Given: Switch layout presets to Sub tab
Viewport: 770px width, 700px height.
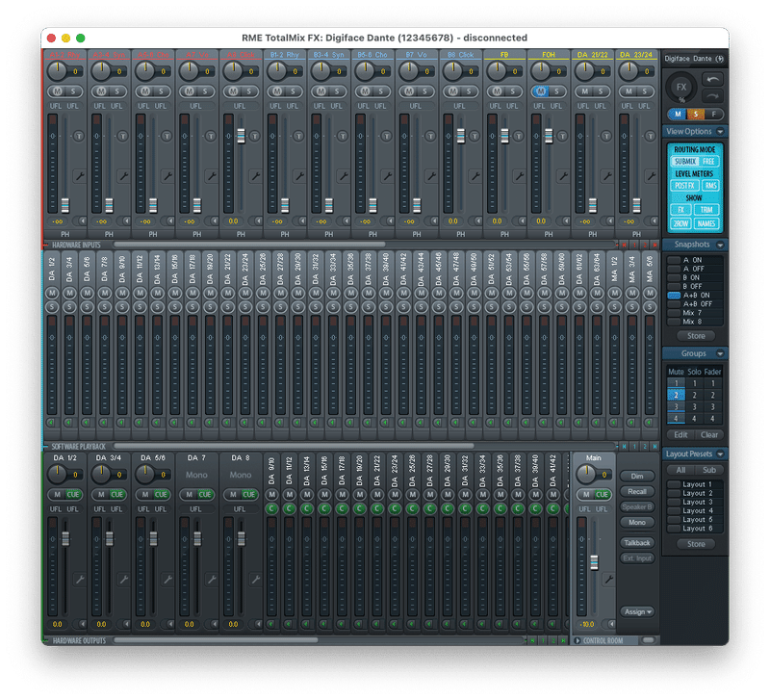Looking at the screenshot, I should click(709, 470).
